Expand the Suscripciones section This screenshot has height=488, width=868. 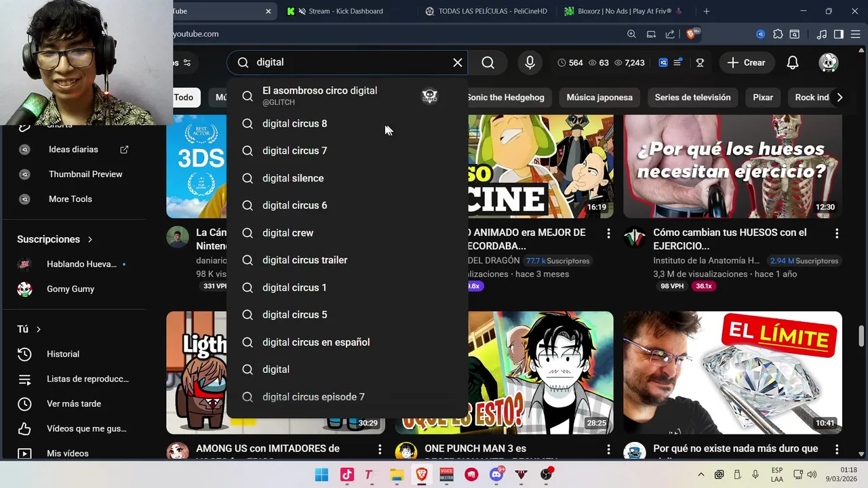(55, 239)
